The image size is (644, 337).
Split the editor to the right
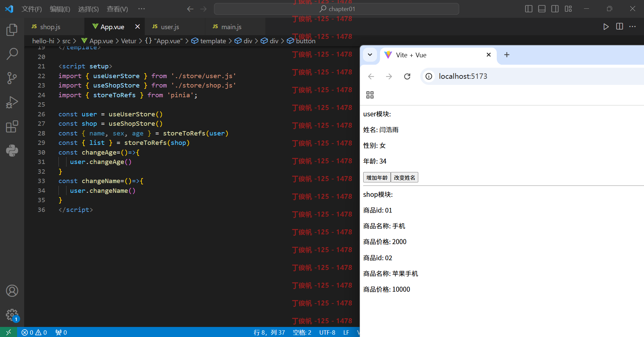click(x=620, y=26)
